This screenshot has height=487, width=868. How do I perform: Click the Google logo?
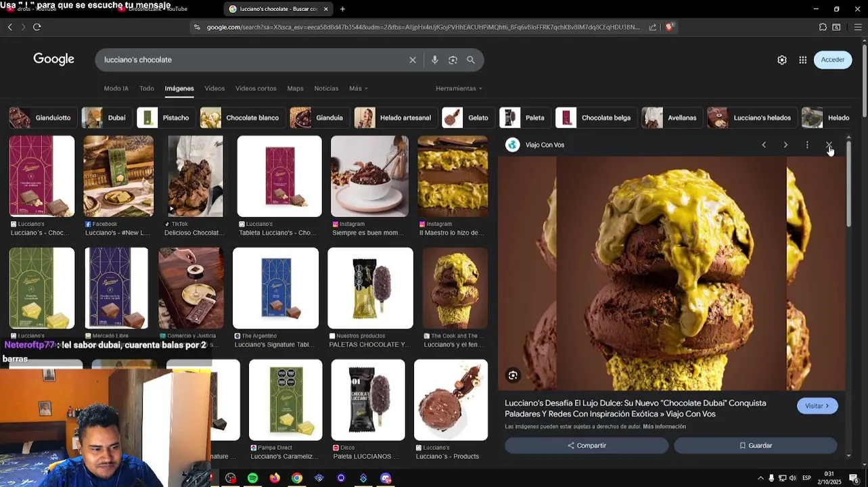(x=53, y=60)
